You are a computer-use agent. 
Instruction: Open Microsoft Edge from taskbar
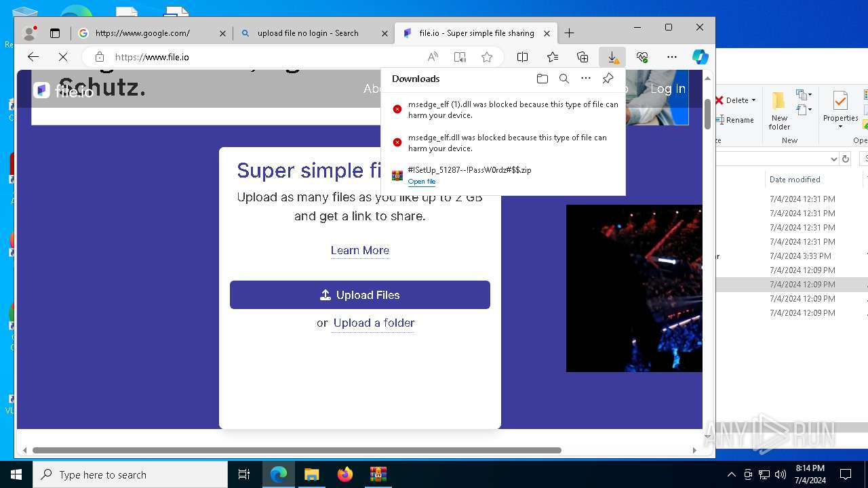(279, 474)
